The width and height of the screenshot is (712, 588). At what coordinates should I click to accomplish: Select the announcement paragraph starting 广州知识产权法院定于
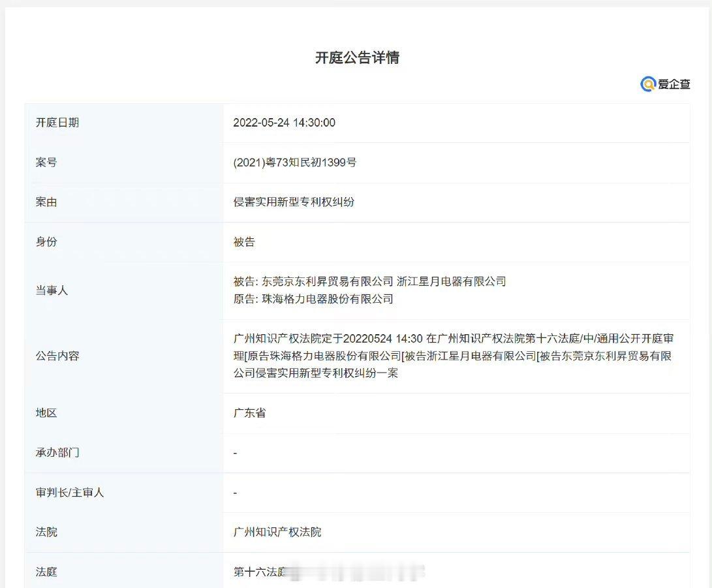pos(454,356)
